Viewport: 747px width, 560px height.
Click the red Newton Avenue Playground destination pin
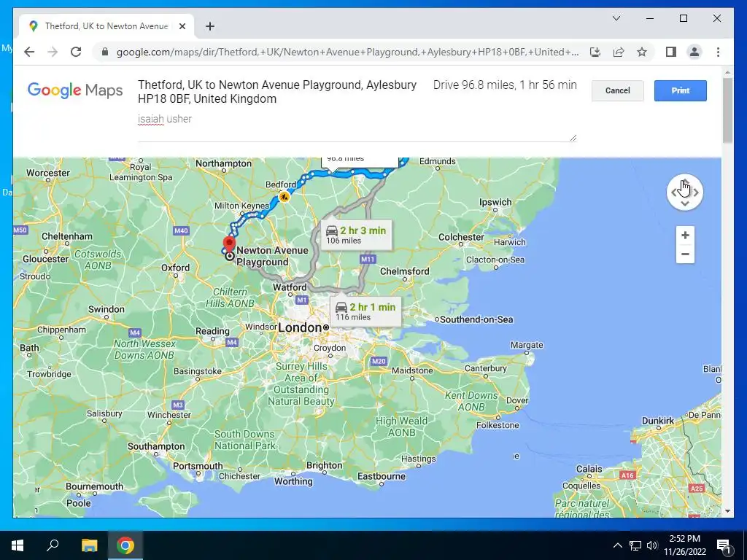pyautogui.click(x=229, y=244)
